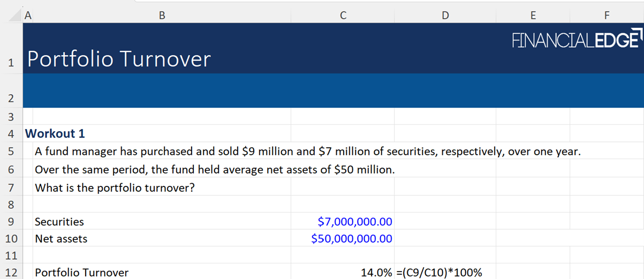Select column A header
The image size is (644, 279).
[28, 16]
